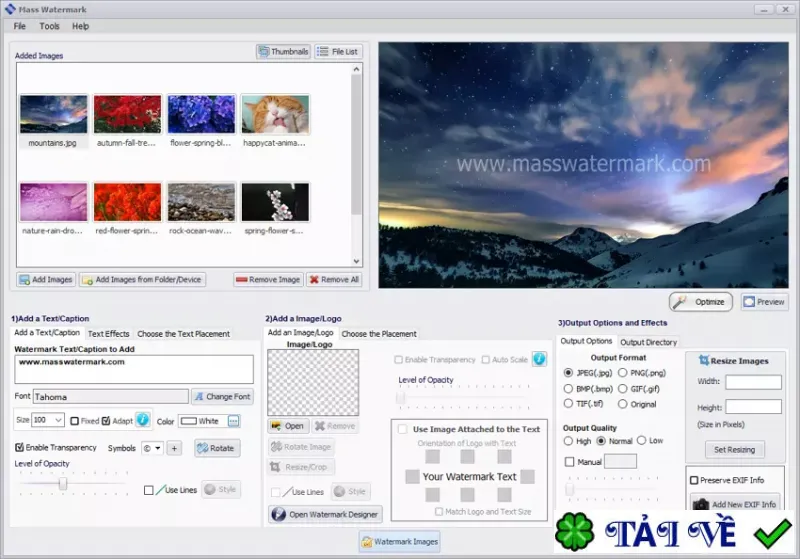This screenshot has width=800, height=559.
Task: Enable Preserve EXIF Info checkbox
Action: click(694, 480)
